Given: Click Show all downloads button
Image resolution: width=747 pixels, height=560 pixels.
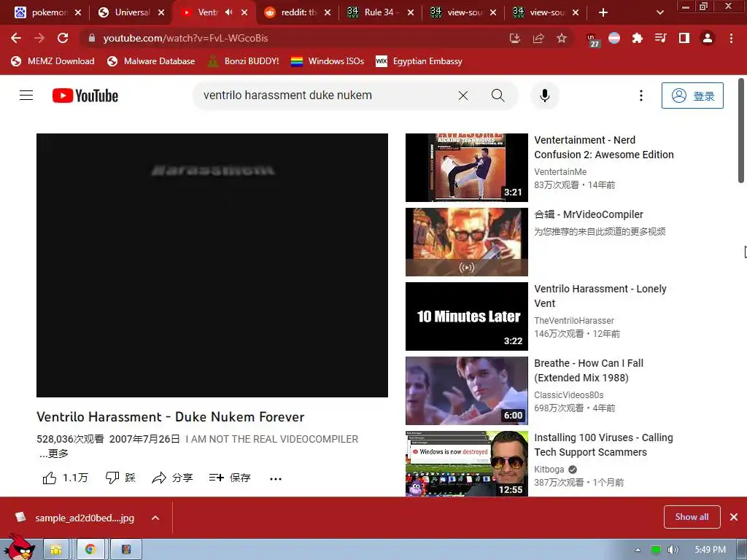Looking at the screenshot, I should tap(692, 517).
